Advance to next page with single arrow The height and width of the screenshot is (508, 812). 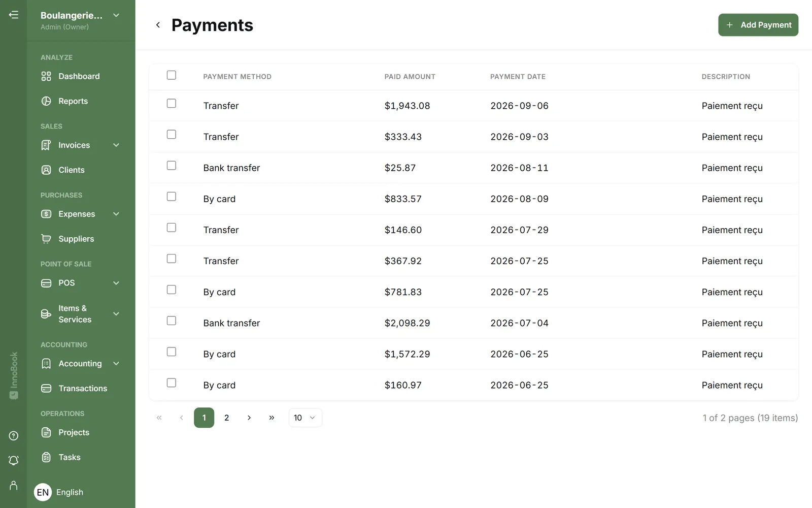249,418
